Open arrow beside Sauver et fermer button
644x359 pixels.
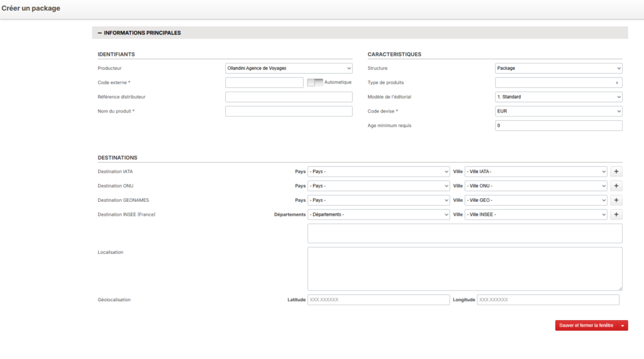point(623,326)
